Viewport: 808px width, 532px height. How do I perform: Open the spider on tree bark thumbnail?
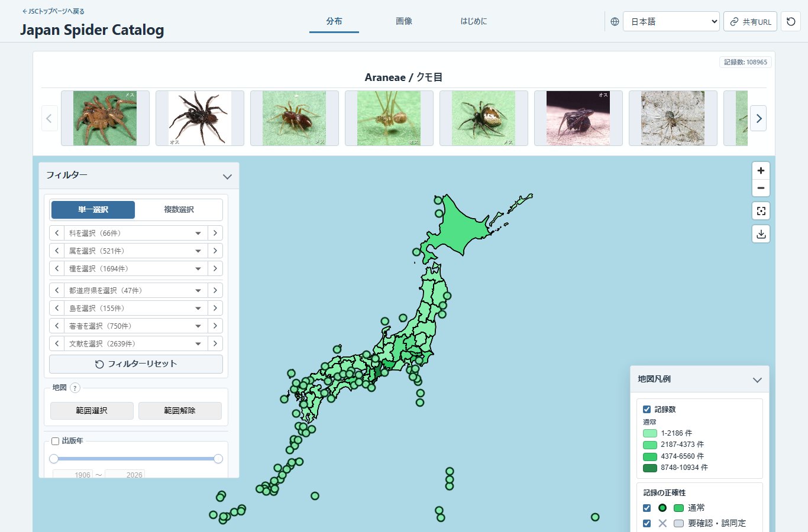tap(673, 118)
